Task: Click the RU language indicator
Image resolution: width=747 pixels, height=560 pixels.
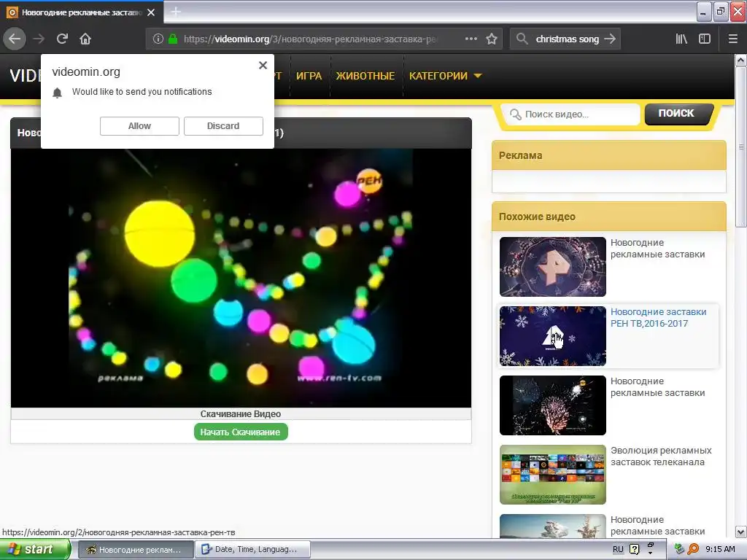Action: [x=618, y=549]
